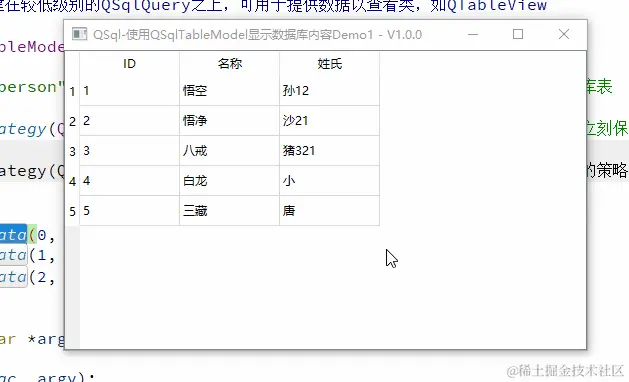
Task: Click the ID column header
Action: pos(130,63)
